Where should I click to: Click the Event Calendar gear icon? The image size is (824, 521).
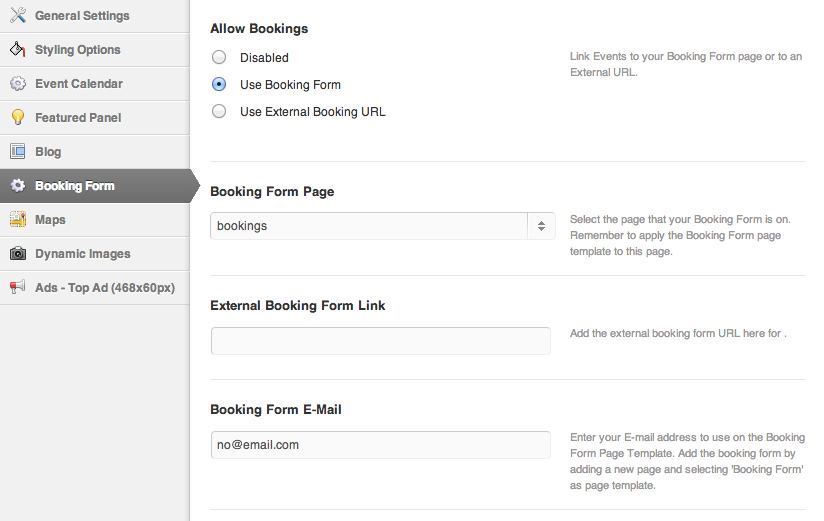pyautogui.click(x=17, y=84)
